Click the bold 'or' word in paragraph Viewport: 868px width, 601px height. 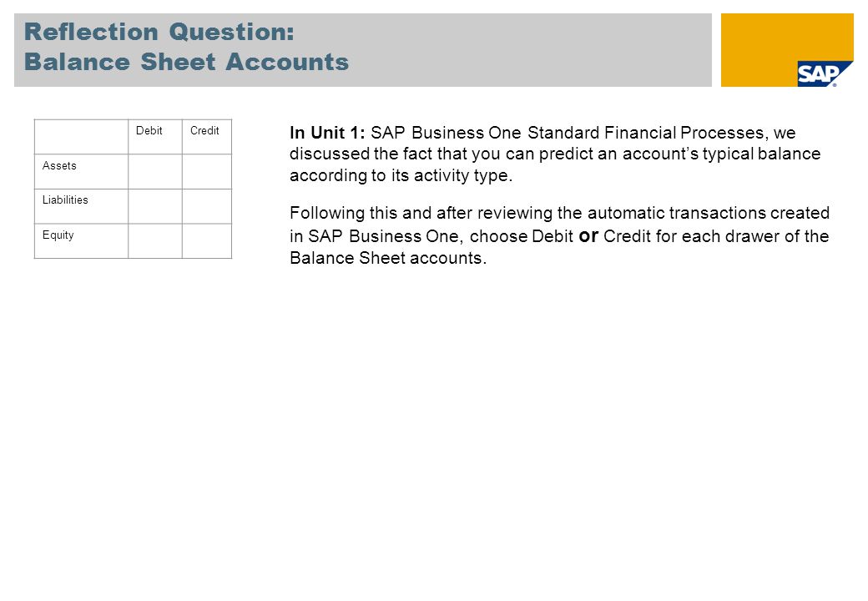click(588, 235)
